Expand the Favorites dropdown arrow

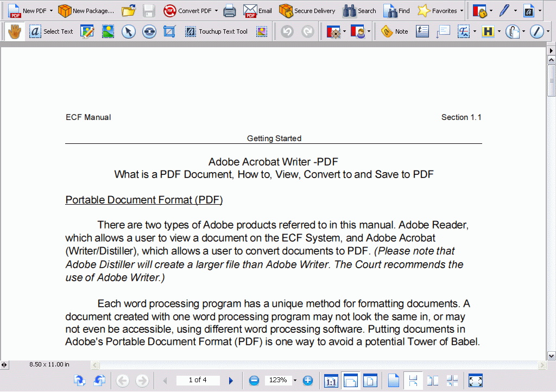(462, 11)
